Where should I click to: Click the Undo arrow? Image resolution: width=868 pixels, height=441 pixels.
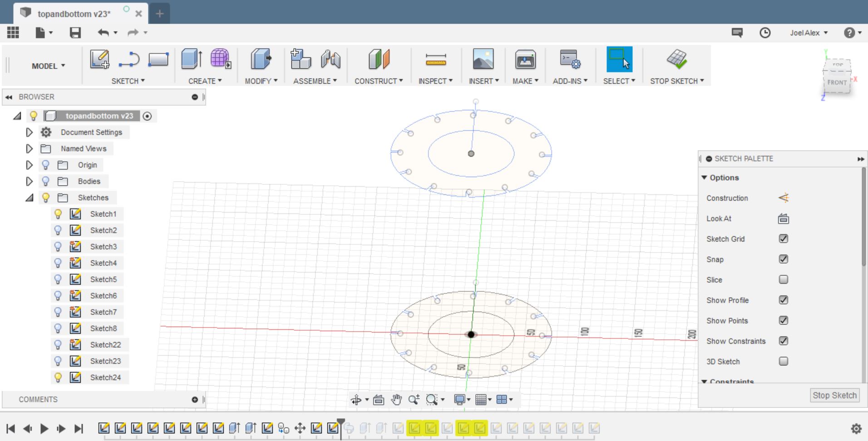click(x=103, y=32)
